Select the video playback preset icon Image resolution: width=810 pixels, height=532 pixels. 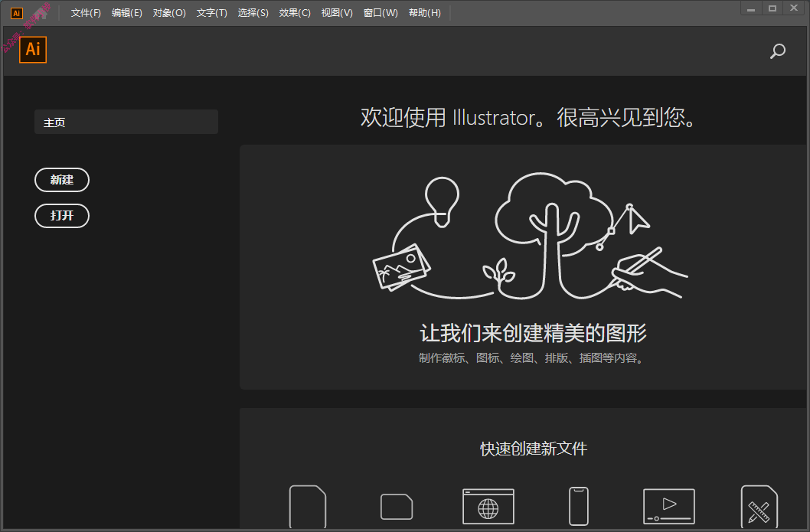pyautogui.click(x=669, y=506)
